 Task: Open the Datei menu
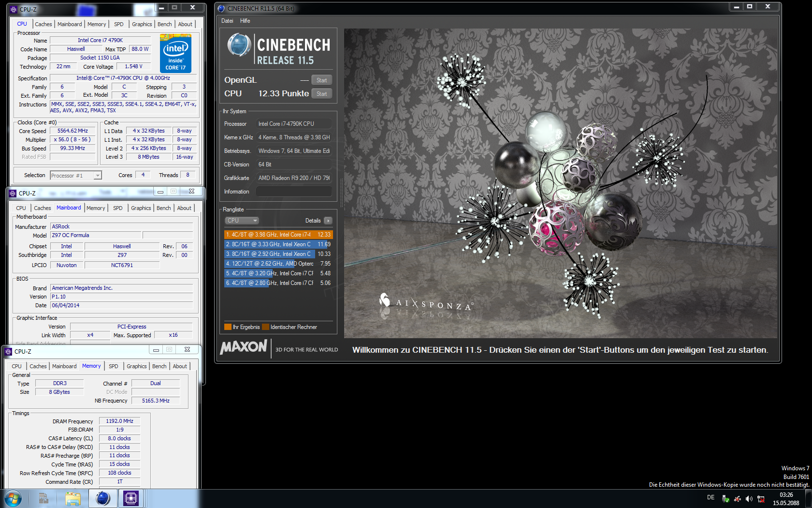227,21
